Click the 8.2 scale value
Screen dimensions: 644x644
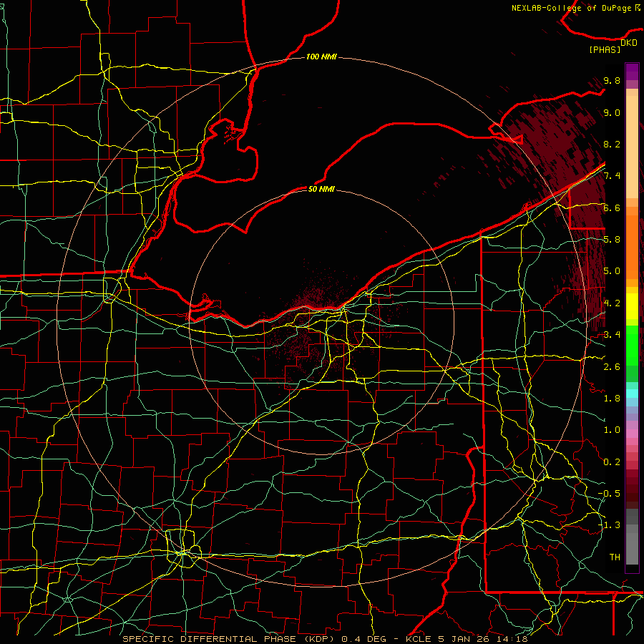click(x=612, y=144)
